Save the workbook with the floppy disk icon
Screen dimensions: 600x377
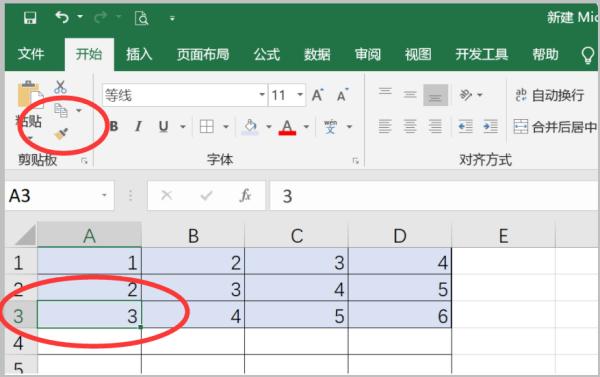coord(29,18)
